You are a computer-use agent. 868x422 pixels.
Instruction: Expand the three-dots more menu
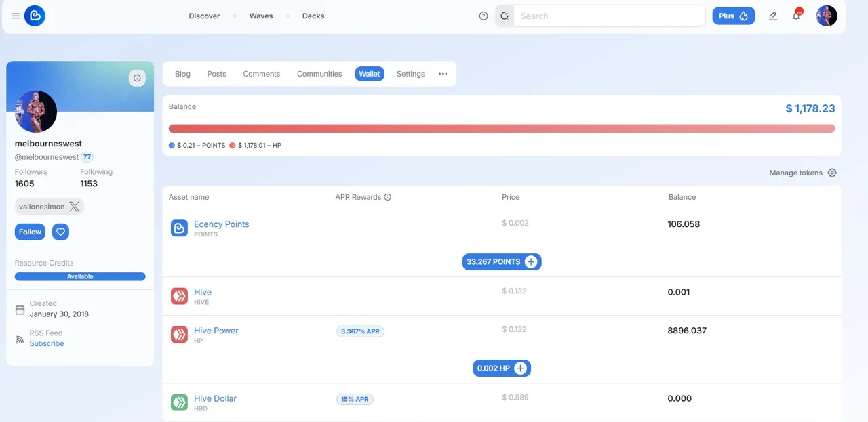coord(443,74)
